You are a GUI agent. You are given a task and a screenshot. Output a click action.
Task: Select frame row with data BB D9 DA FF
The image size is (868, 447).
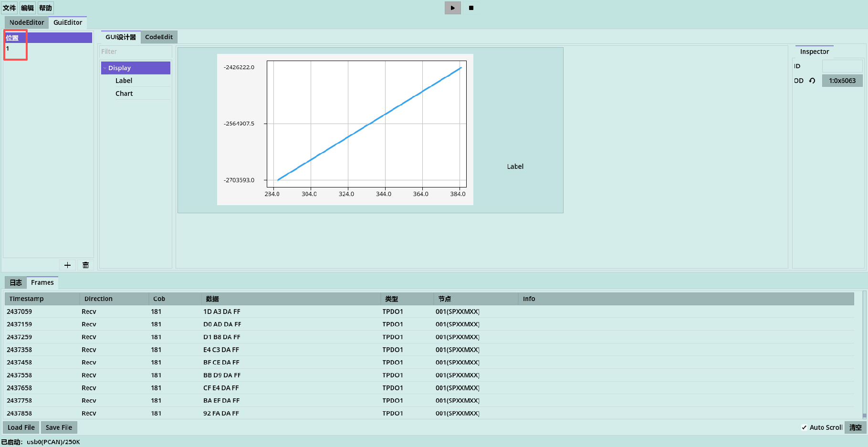pyautogui.click(x=429, y=375)
